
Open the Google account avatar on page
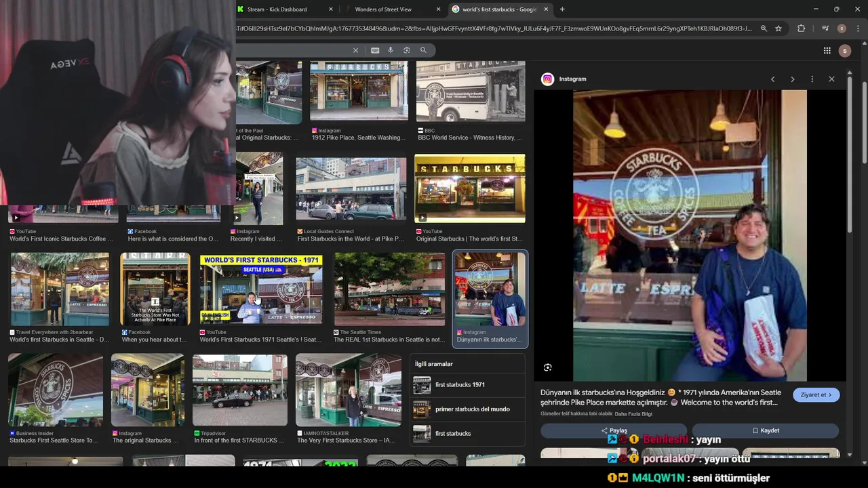[x=844, y=50]
